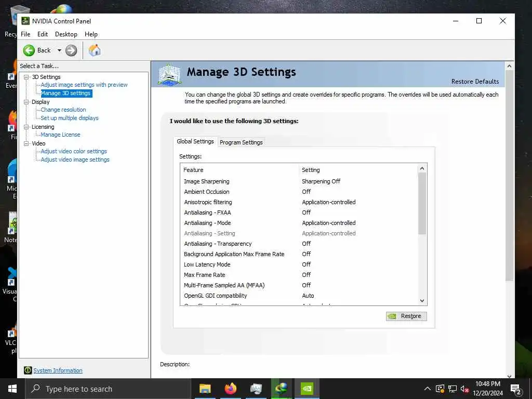
Task: Open the globe download manager taskbar icon
Action: coord(281,389)
